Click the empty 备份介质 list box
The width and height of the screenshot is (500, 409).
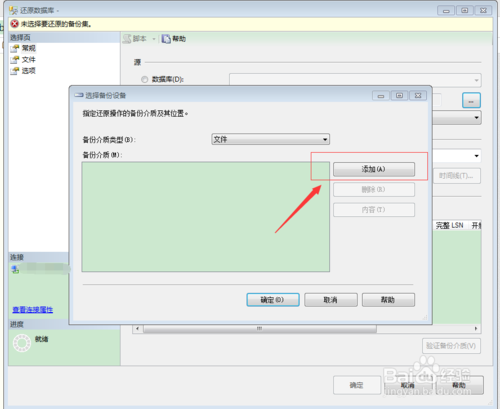[x=206, y=217]
